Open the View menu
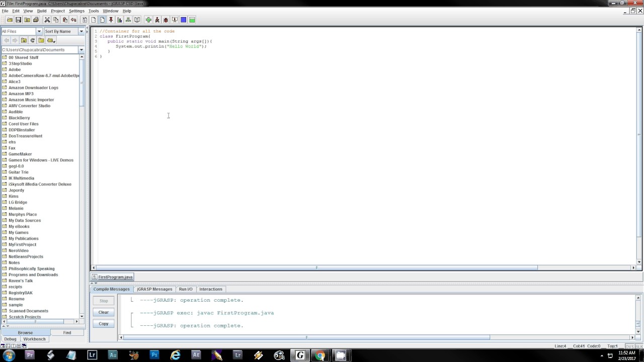The height and width of the screenshot is (362, 644). pos(28,11)
